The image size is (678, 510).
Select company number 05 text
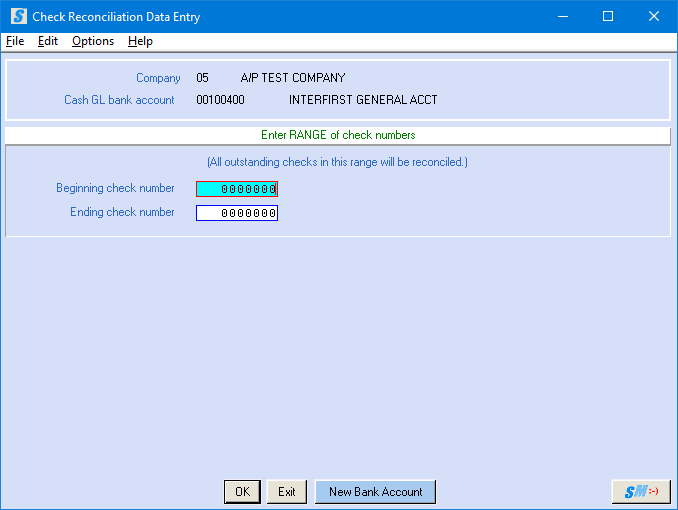202,78
